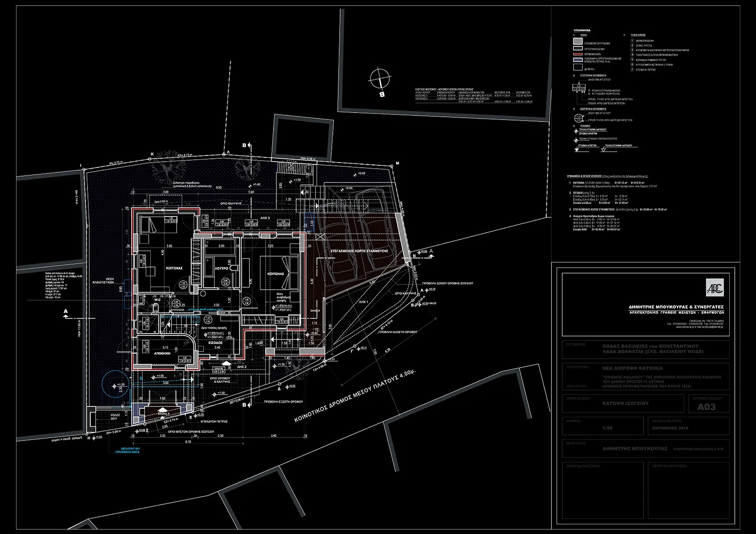756x534 pixels.
Task: Click the 1:50 scale value
Action: [607, 428]
